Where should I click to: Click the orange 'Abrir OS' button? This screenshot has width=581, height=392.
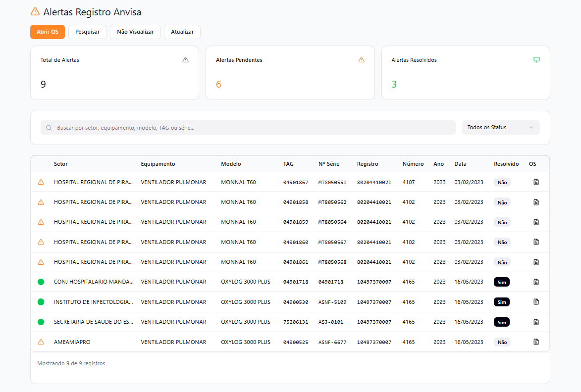(x=48, y=32)
